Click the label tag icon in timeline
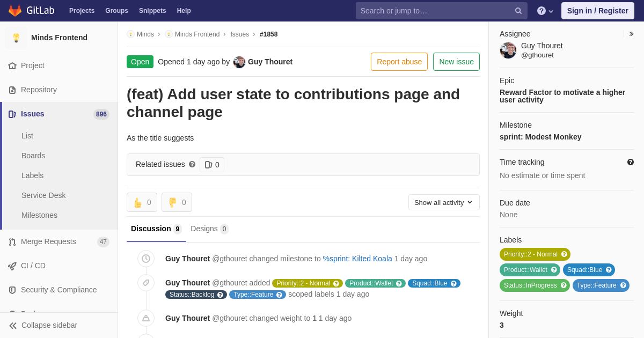644x338 pixels. (146, 283)
